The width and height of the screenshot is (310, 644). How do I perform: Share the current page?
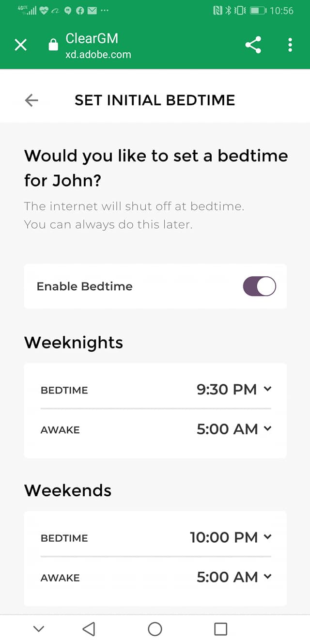click(x=253, y=45)
